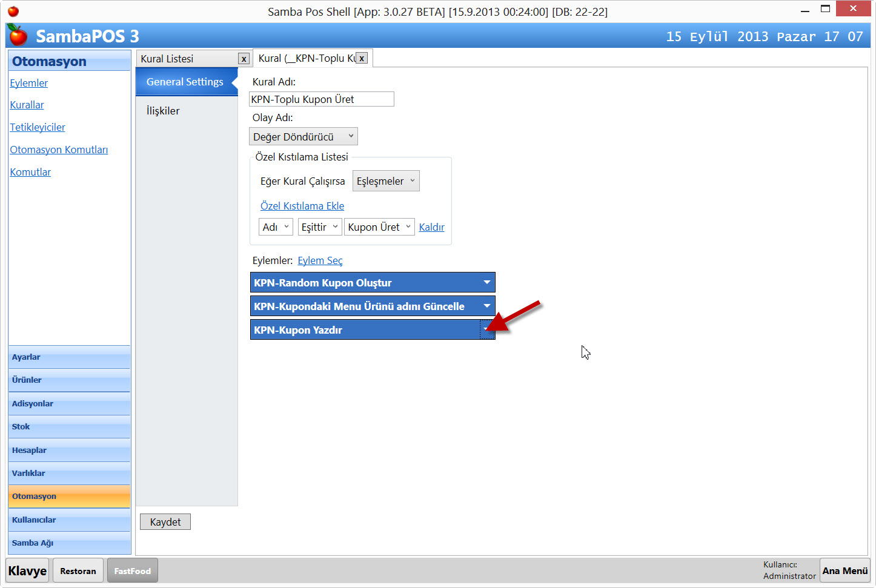Open the Eşittir operator dropdown

tap(319, 227)
